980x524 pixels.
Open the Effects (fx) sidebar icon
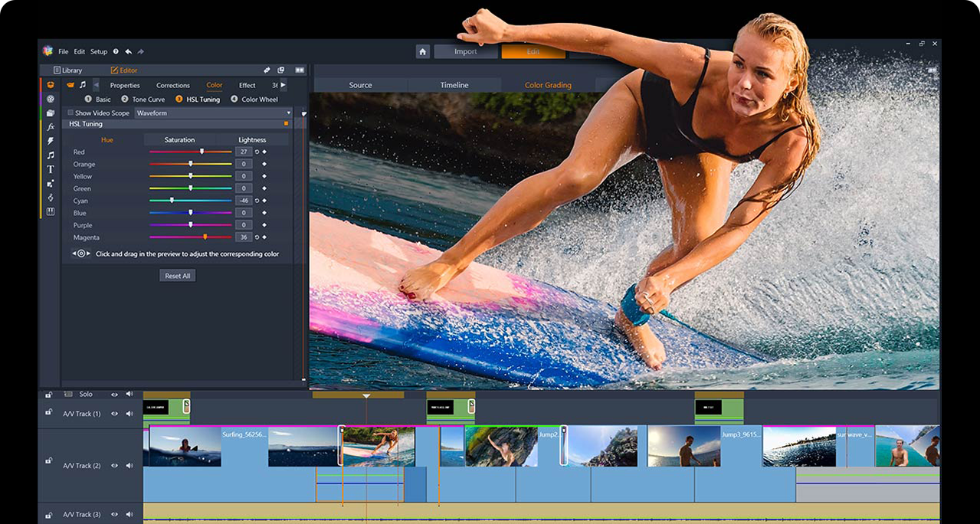(x=51, y=127)
